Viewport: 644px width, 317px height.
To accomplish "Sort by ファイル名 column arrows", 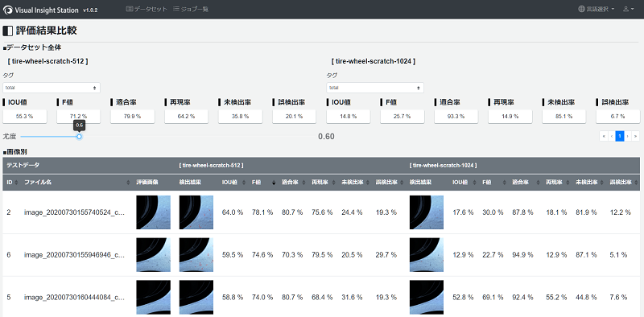I will [x=129, y=182].
